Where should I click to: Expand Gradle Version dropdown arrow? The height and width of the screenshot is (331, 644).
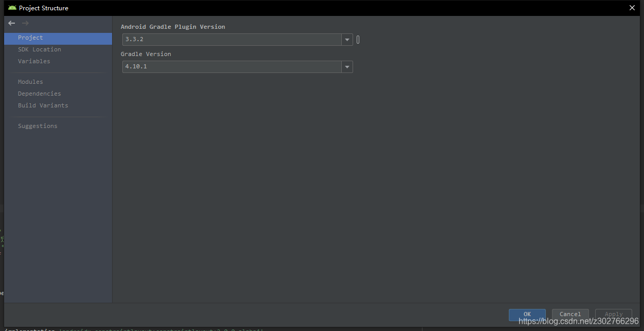click(x=347, y=67)
